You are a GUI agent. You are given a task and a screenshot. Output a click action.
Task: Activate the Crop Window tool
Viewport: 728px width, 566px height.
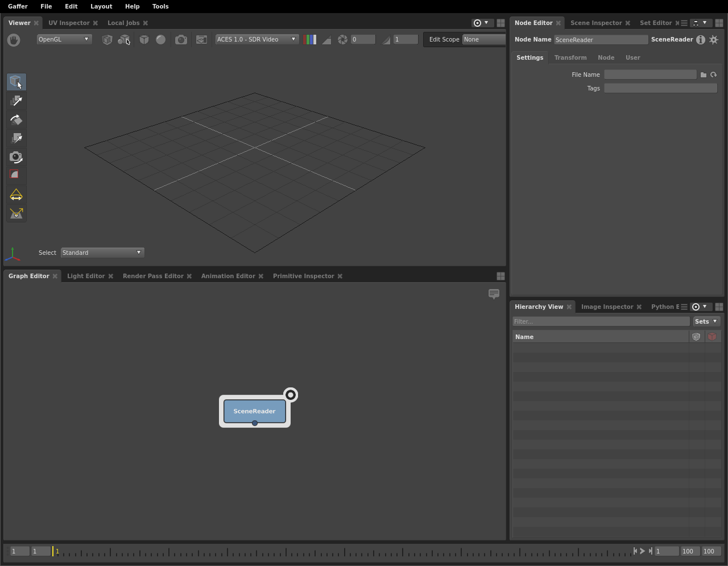point(16,175)
